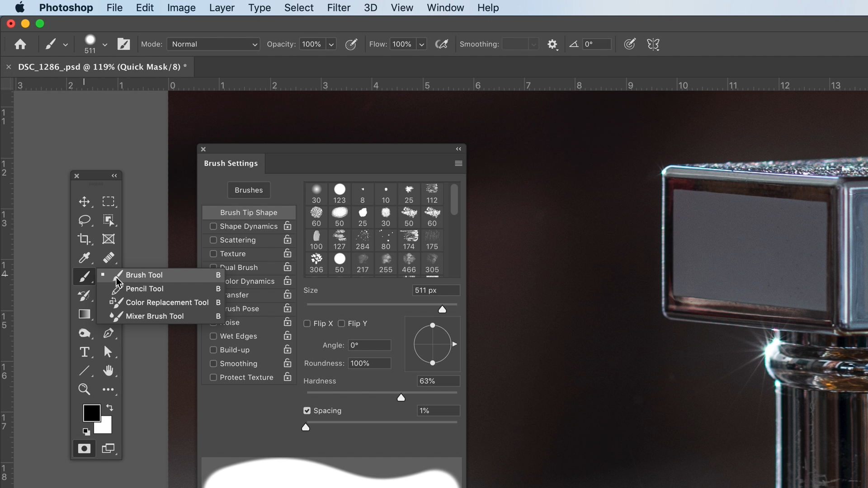Select the Crop tool
Screen dimensions: 868x488
(x=84, y=239)
